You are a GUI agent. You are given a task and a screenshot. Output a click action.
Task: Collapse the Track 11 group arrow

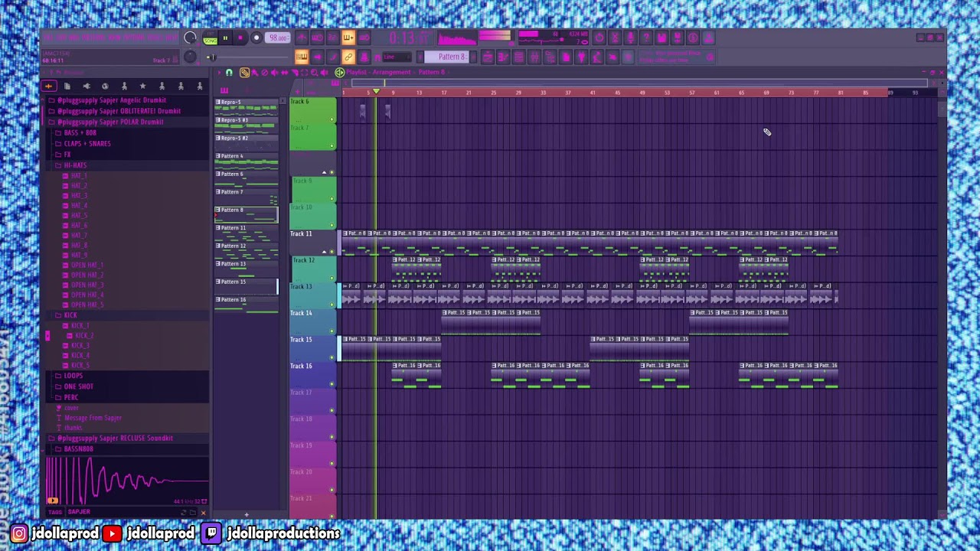tap(325, 252)
